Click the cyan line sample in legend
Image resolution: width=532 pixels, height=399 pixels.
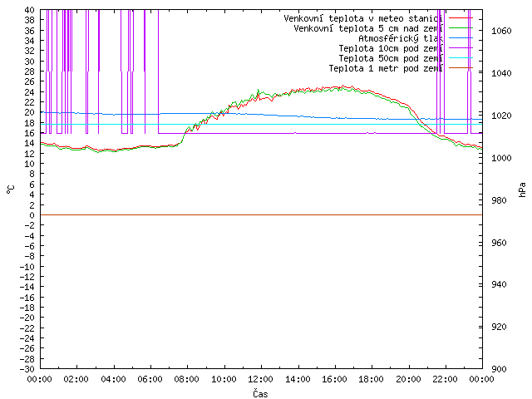pyautogui.click(x=461, y=58)
